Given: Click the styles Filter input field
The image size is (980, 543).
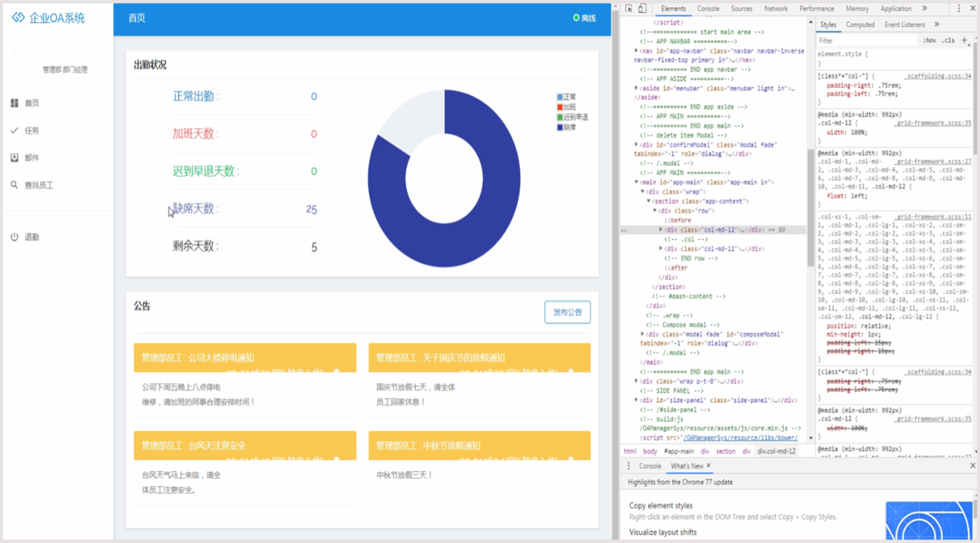Looking at the screenshot, I should (867, 41).
